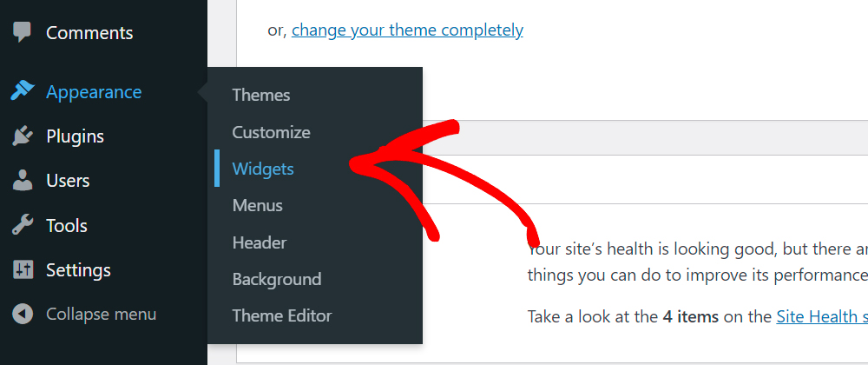Open the Settings sidebar label
This screenshot has height=365, width=868.
(79, 270)
